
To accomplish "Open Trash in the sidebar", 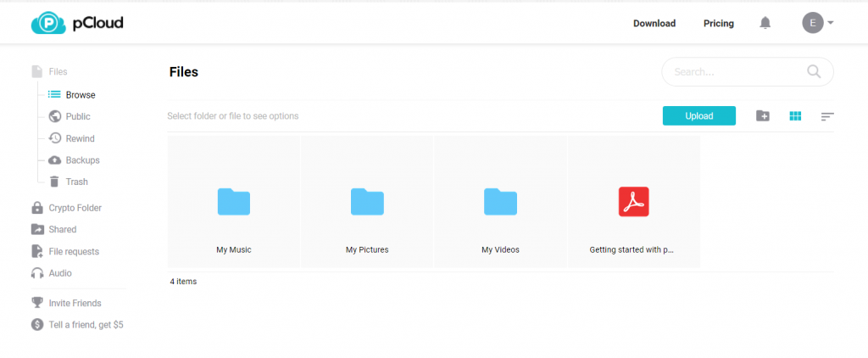I will point(76,182).
